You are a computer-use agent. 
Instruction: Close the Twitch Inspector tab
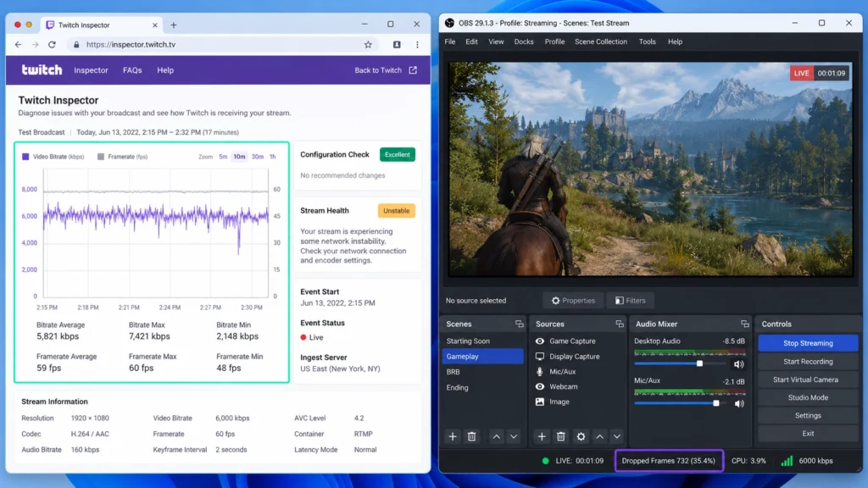[155, 25]
